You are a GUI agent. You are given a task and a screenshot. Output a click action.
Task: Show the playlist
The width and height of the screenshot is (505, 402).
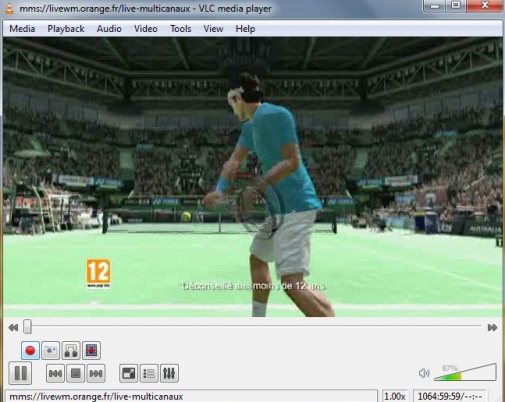pyautogui.click(x=149, y=373)
